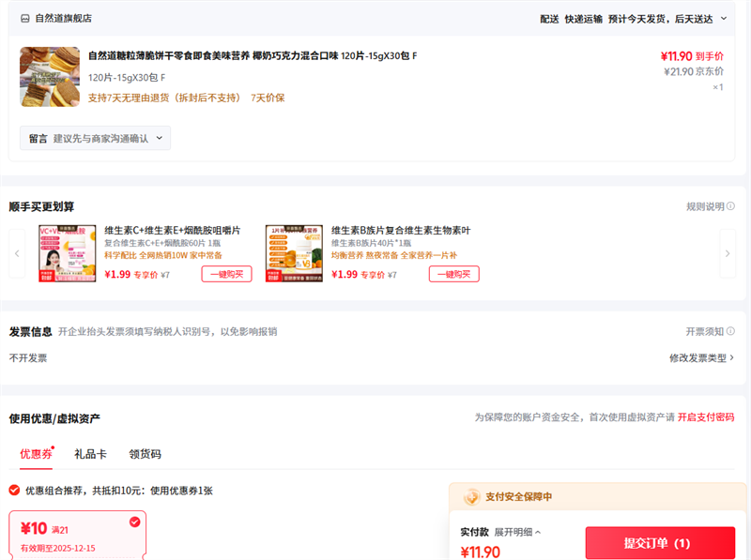Submit the order with 提交订单
Viewport: 751px width, 560px height.
pyautogui.click(x=659, y=543)
